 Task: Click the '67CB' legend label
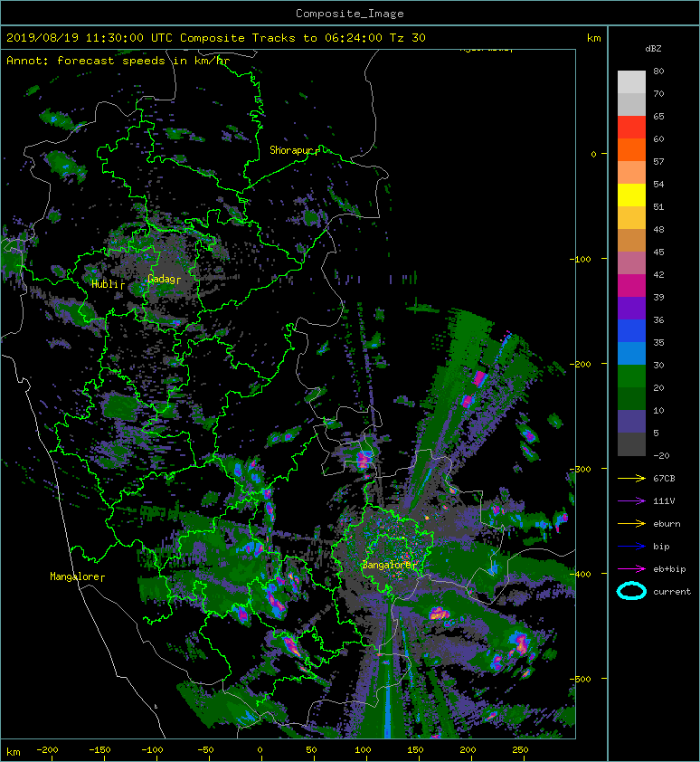(x=664, y=479)
